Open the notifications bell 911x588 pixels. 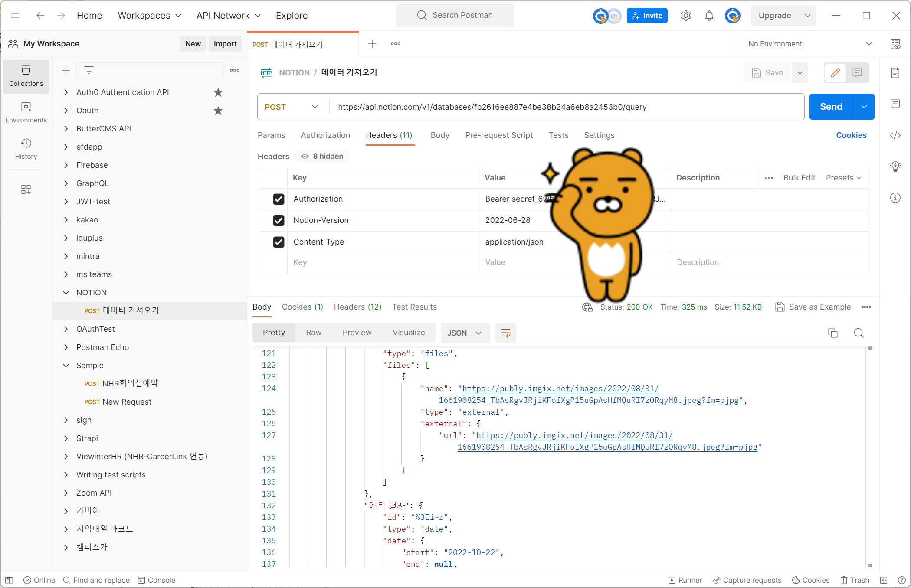pos(709,16)
